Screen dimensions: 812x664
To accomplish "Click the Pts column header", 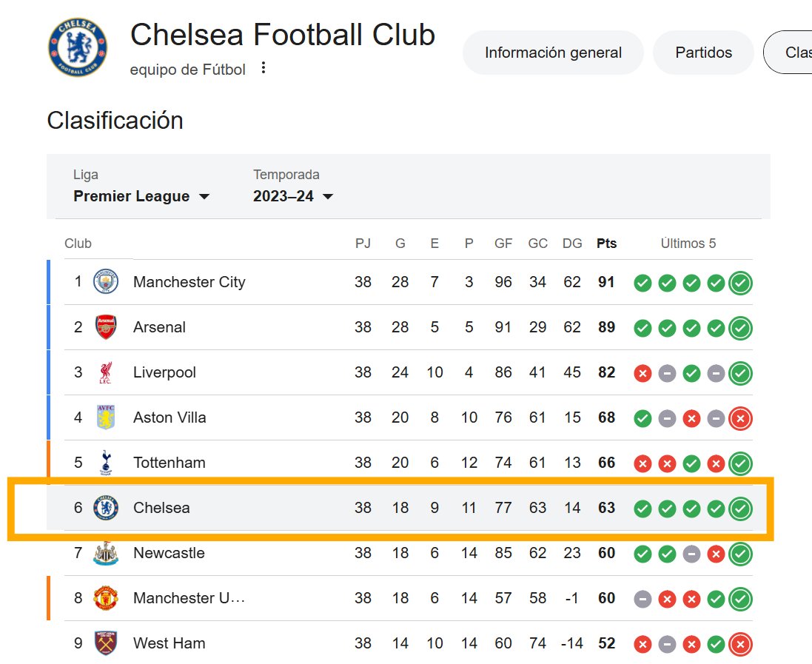I will tap(606, 244).
